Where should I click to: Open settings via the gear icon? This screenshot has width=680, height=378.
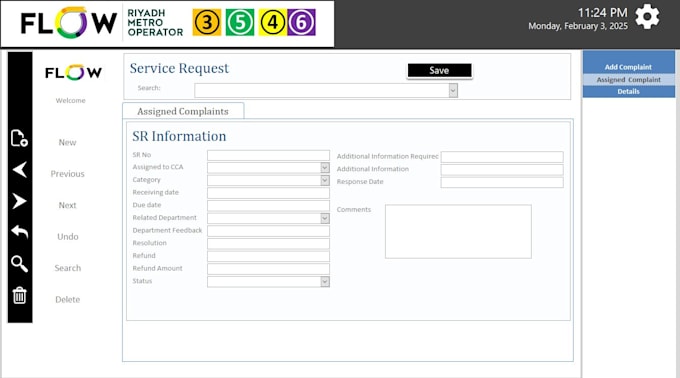point(647,17)
